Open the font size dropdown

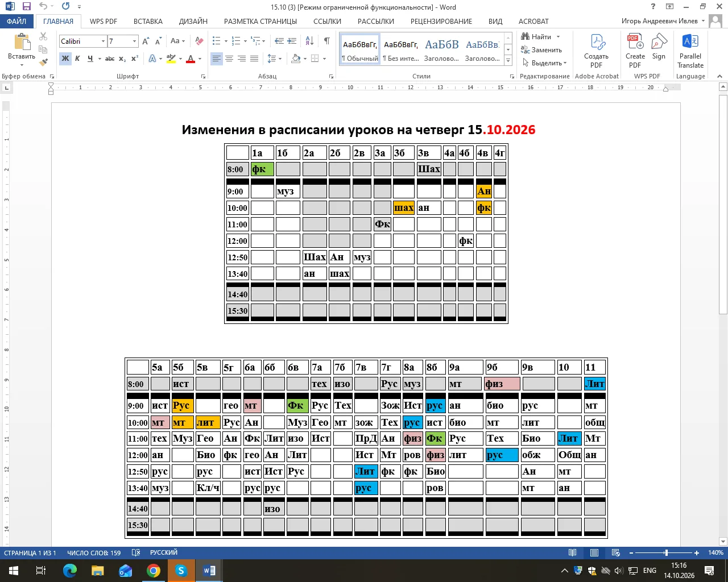coord(135,41)
